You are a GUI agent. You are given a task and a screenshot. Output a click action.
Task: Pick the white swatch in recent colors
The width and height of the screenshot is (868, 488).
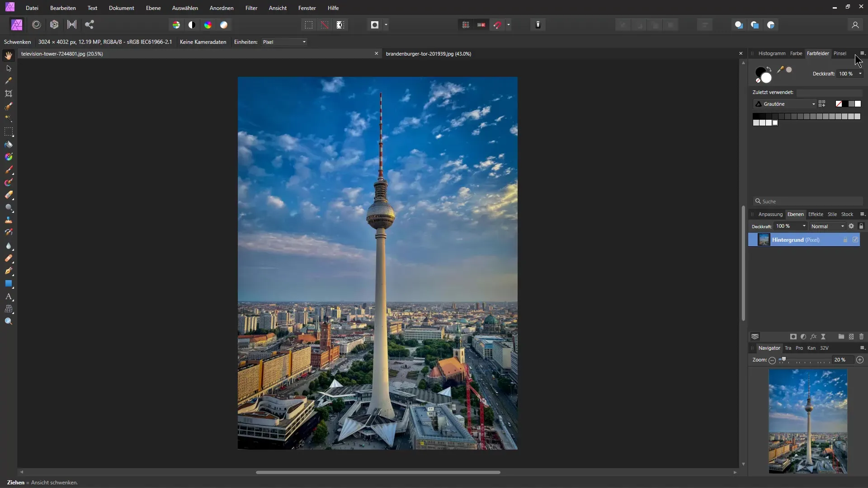[x=858, y=104]
